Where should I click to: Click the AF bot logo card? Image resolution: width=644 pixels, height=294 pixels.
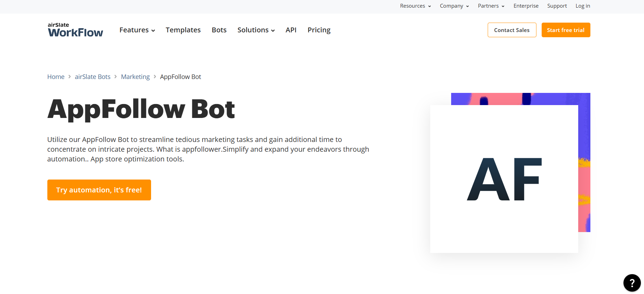(x=504, y=179)
